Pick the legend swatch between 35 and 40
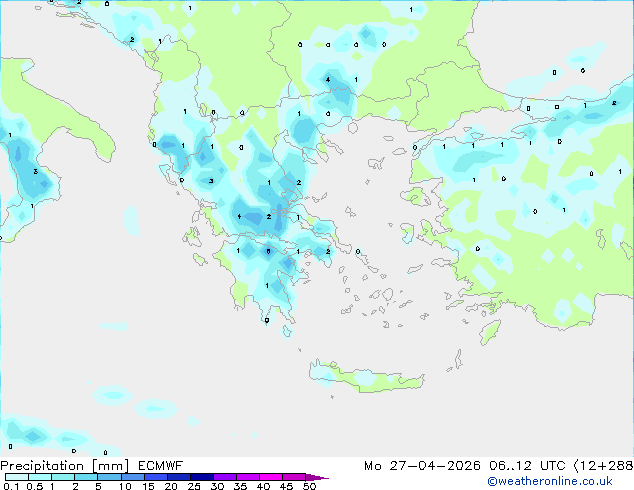 click(248, 477)
